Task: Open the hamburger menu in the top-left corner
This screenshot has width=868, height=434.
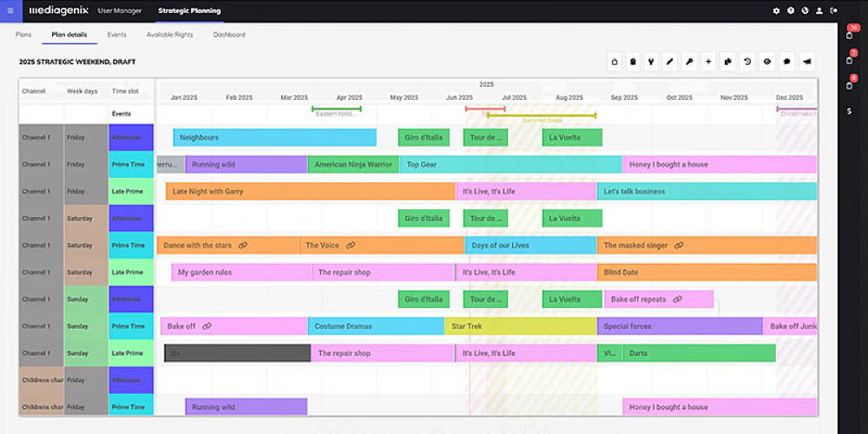Action: pyautogui.click(x=10, y=10)
